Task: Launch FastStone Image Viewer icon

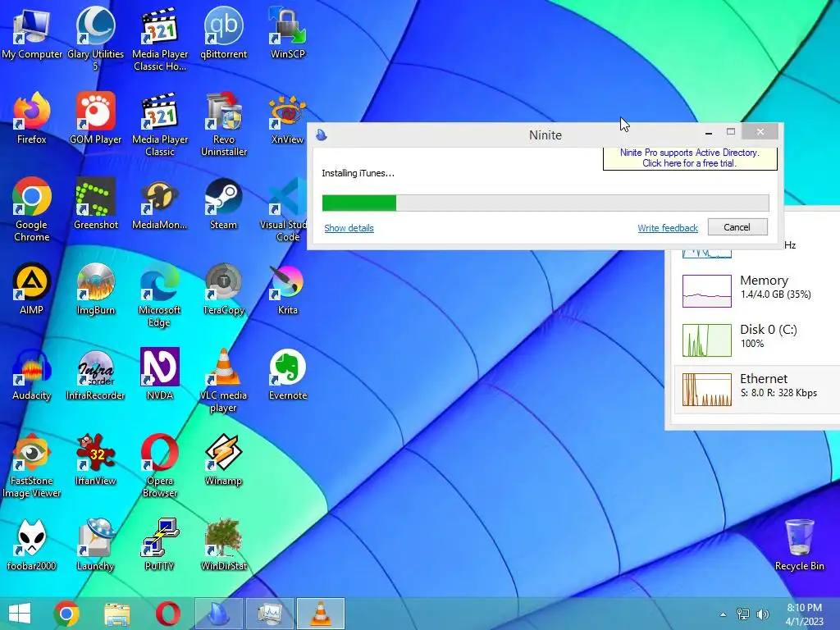Action: pyautogui.click(x=32, y=465)
